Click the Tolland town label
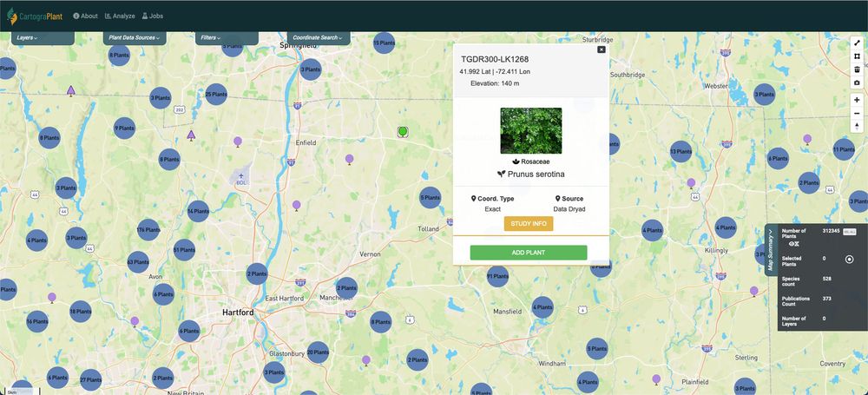The width and height of the screenshot is (868, 395). tap(428, 229)
